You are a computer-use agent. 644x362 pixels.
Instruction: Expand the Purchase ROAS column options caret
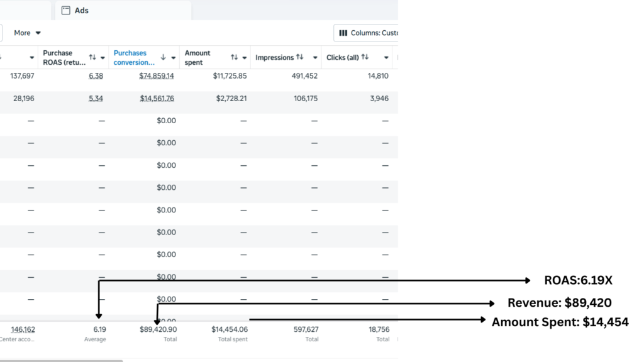coord(103,58)
